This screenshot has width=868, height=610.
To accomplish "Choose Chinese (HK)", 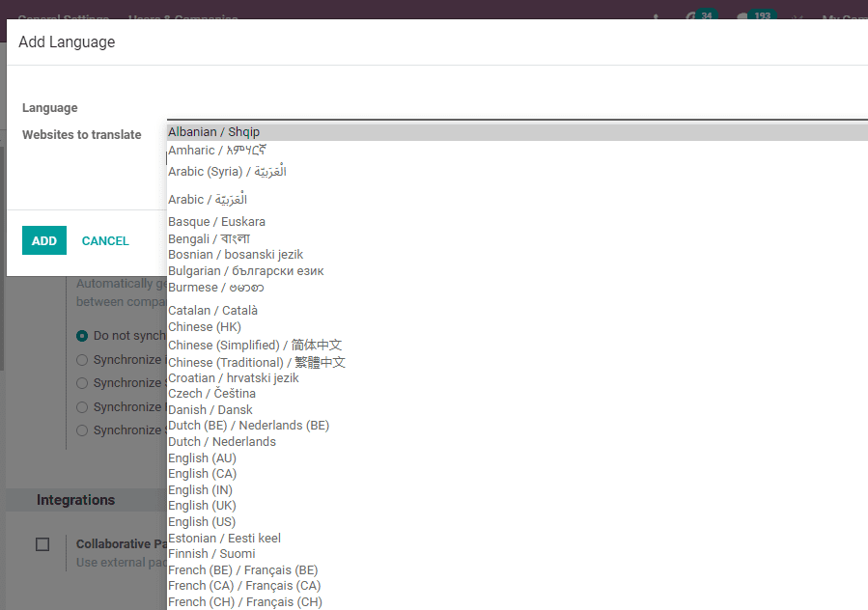I will coord(518,327).
